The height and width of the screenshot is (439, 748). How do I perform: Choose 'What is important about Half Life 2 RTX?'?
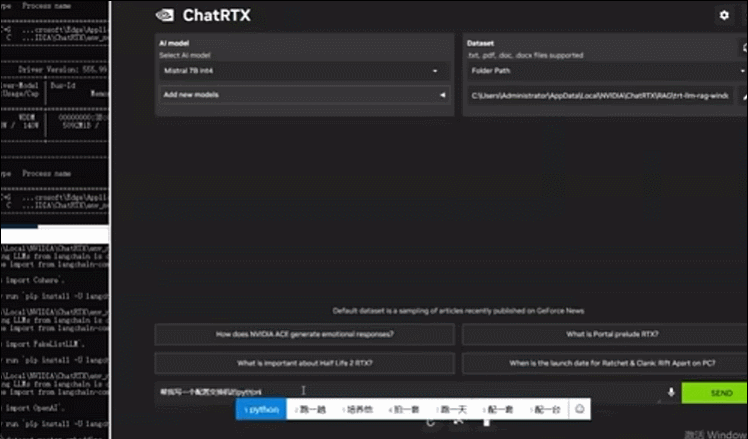(x=304, y=362)
